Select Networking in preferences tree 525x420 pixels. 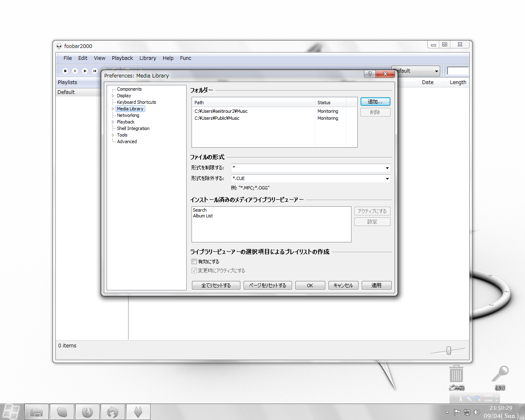point(128,115)
